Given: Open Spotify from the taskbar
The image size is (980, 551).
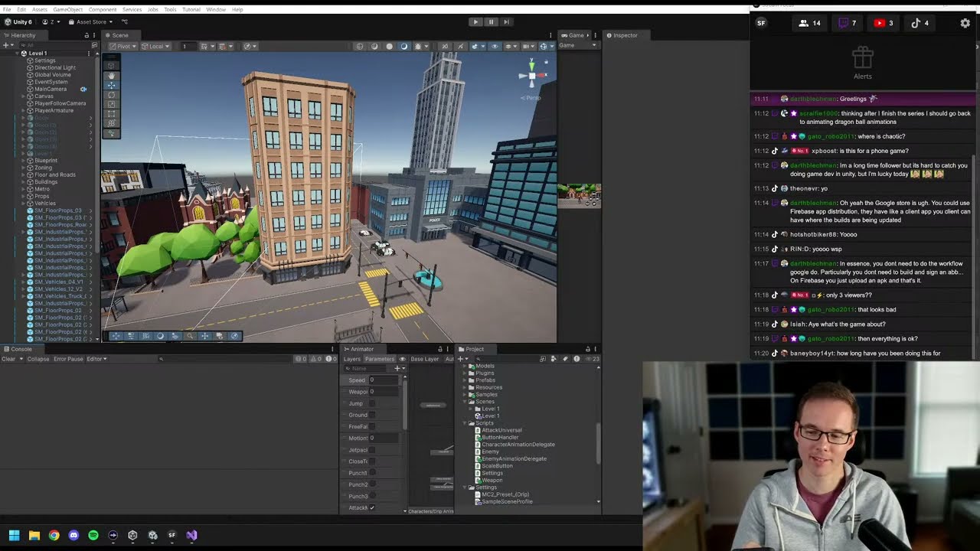Looking at the screenshot, I should tap(93, 536).
